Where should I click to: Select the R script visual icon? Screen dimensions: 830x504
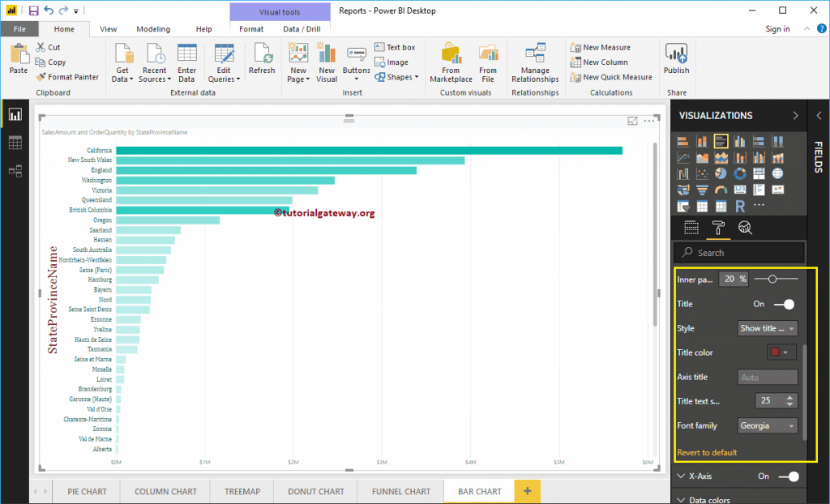[740, 207]
